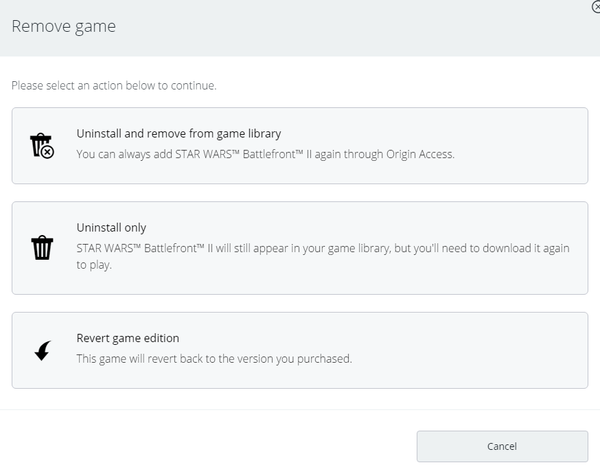Viewport: 600px width, 470px height.
Task: Choose the 'Uninstall only' heading
Action: [x=111, y=228]
